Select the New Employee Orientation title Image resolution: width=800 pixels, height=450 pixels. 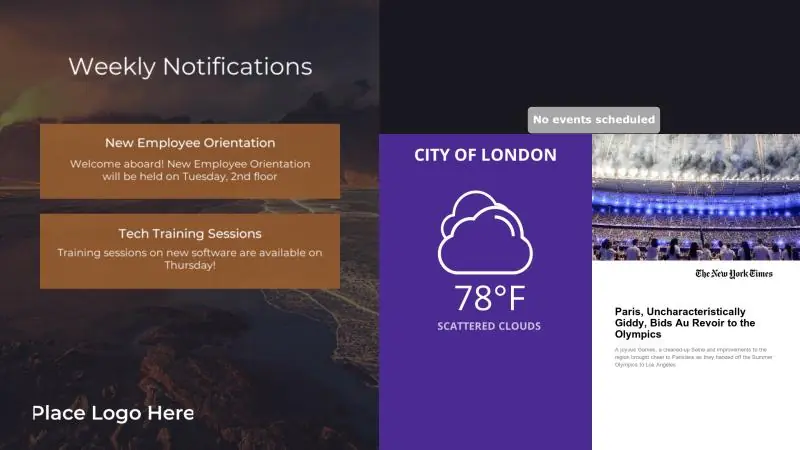(x=190, y=143)
